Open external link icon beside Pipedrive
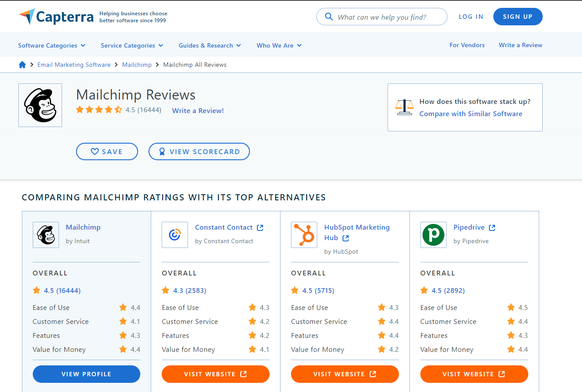 [492, 228]
